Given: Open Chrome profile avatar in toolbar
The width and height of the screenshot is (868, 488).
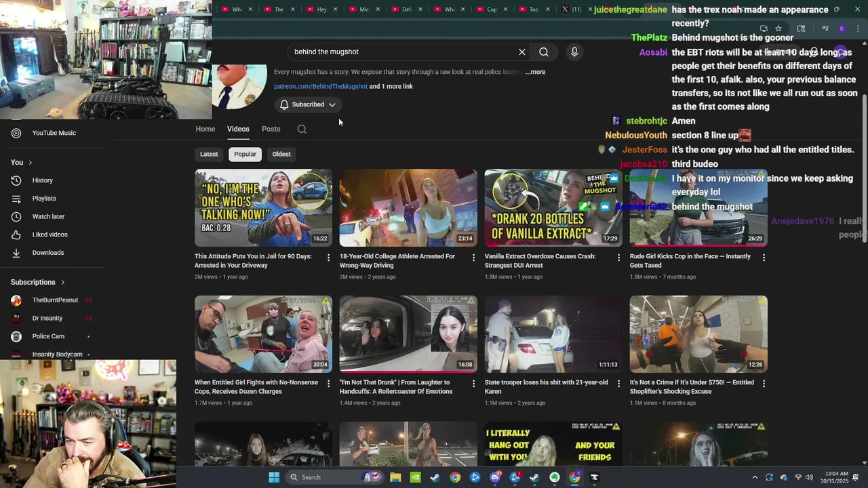Looking at the screenshot, I should coord(842,28).
